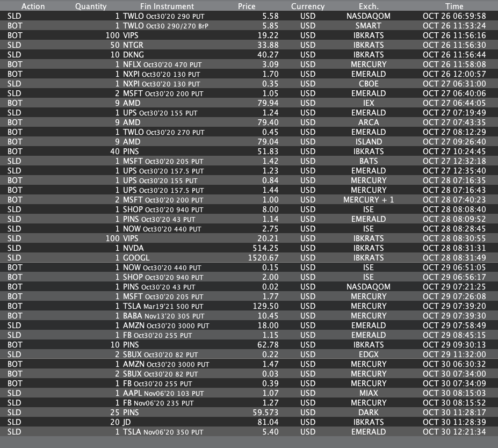The image size is (498, 448).
Task: Select MSFT Oct30'20 200 PUT sold at 1.05
Action: [249, 93]
